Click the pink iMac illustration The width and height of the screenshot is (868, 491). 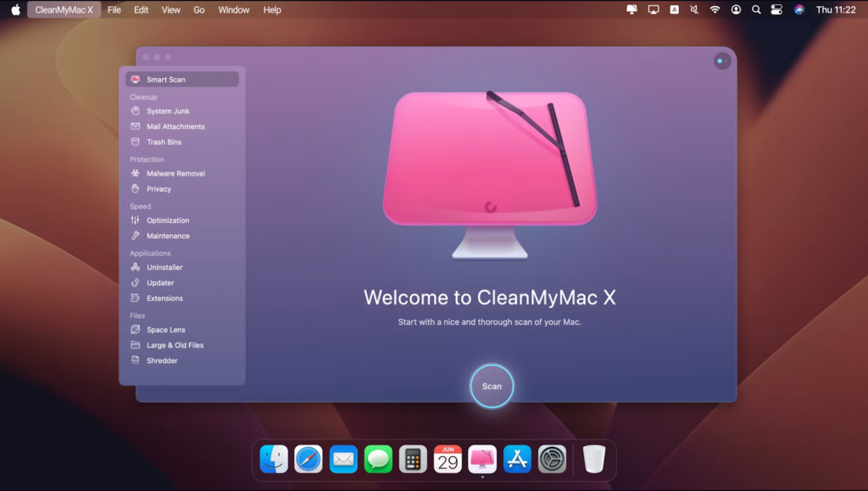[490, 175]
